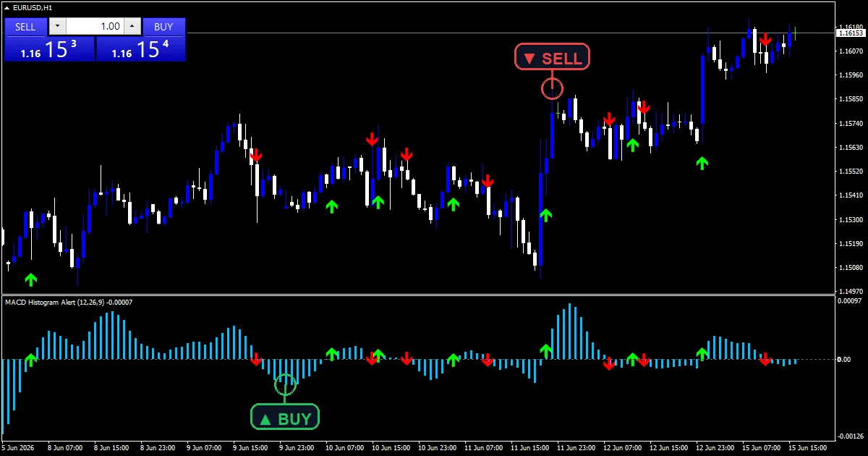Click the 0.00097 indicator scale value

(851, 300)
